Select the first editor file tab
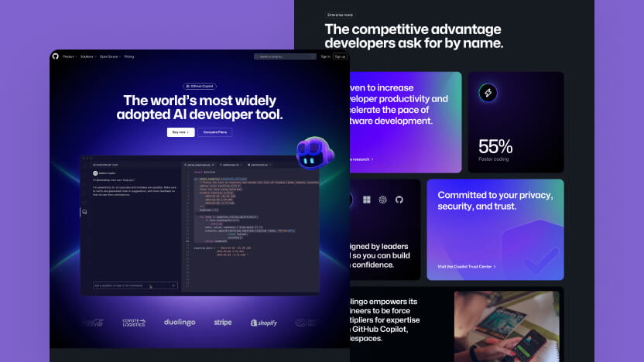The image size is (644, 362). point(199,165)
